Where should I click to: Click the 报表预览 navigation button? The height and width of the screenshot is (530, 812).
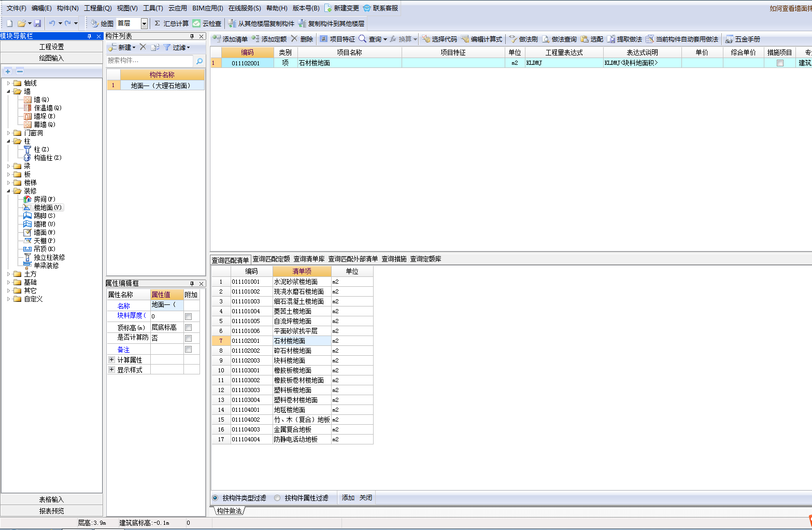click(51, 511)
